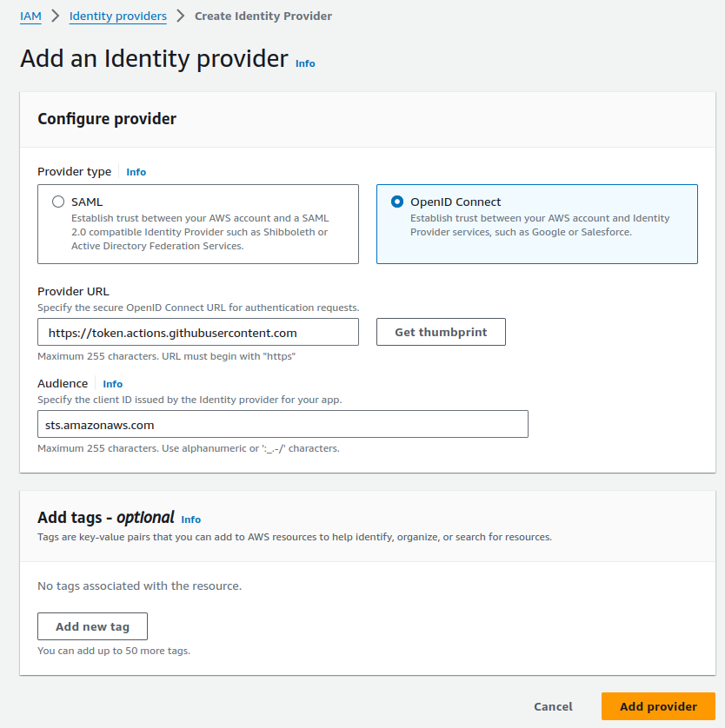Open Identity providers breadcrumb link
Screen dimensions: 725x728
point(117,16)
